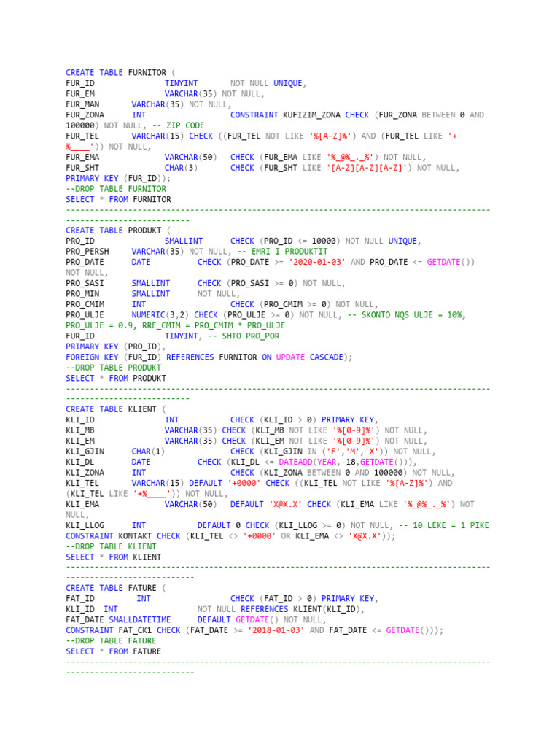Click the 'CREATE TABLE FURNITOR (' line
This screenshot has height=747, width=560.
(120, 72)
